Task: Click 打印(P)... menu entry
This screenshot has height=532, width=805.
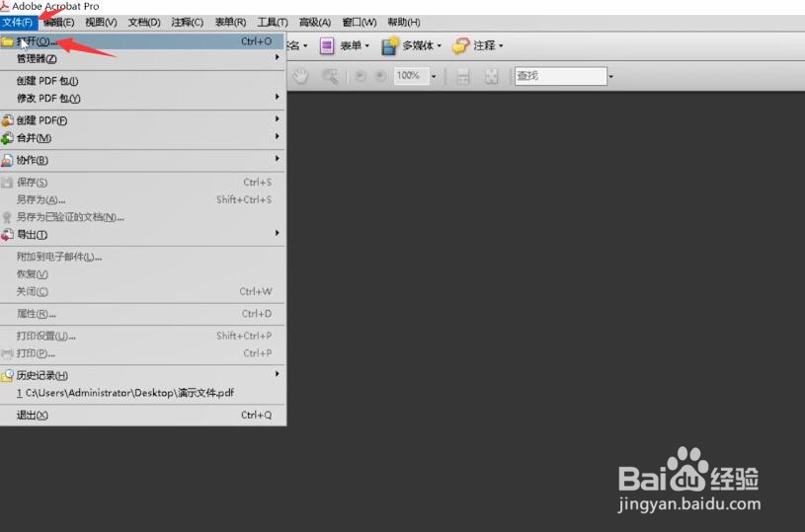Action: (x=142, y=353)
